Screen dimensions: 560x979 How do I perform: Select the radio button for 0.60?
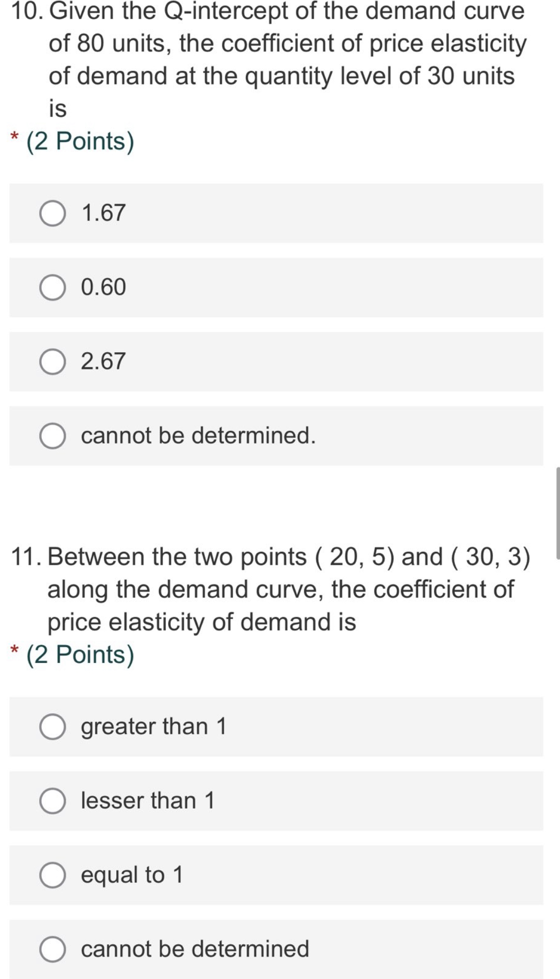click(x=53, y=287)
